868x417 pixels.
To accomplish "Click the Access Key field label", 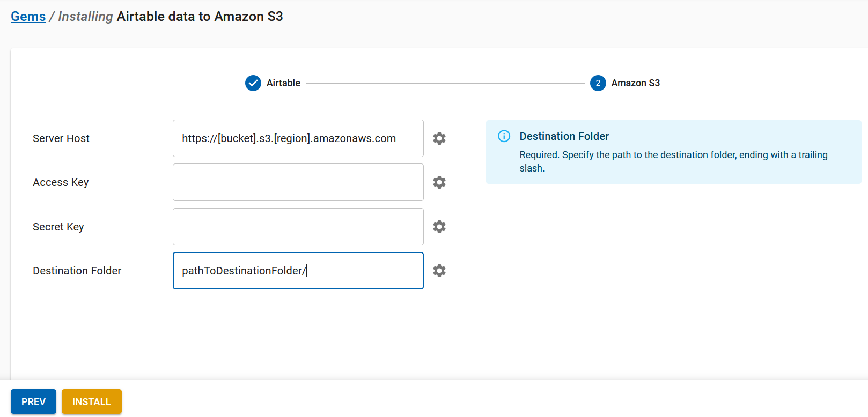I will 61,182.
